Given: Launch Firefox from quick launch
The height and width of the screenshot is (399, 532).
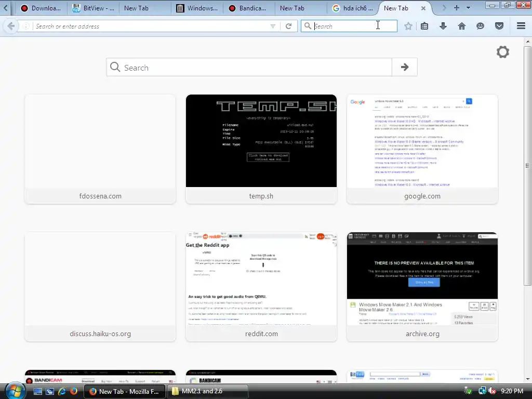Looking at the screenshot, I should point(74,392).
